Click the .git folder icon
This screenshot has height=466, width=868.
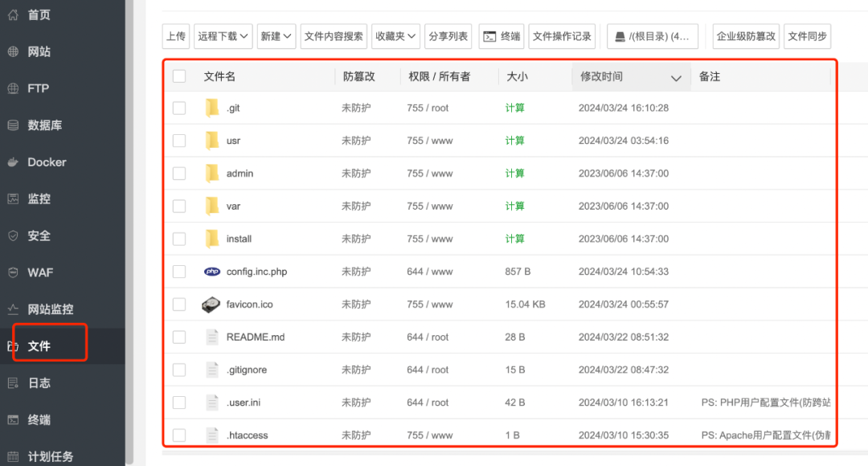coord(212,108)
